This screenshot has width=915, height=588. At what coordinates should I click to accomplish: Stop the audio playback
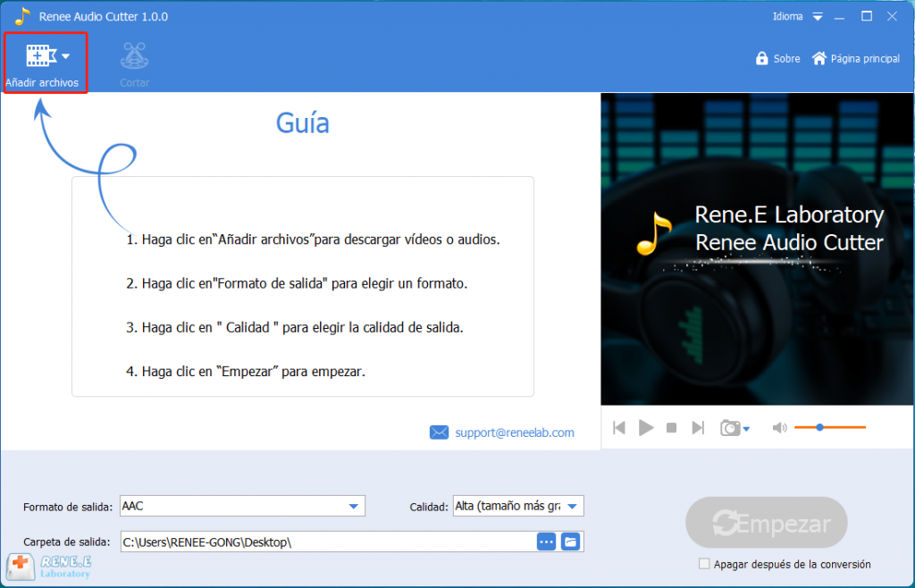tap(671, 428)
